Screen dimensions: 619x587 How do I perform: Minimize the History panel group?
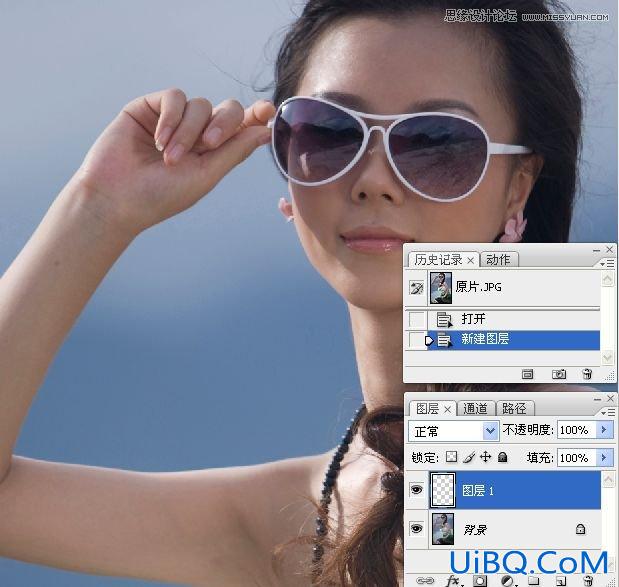click(596, 250)
